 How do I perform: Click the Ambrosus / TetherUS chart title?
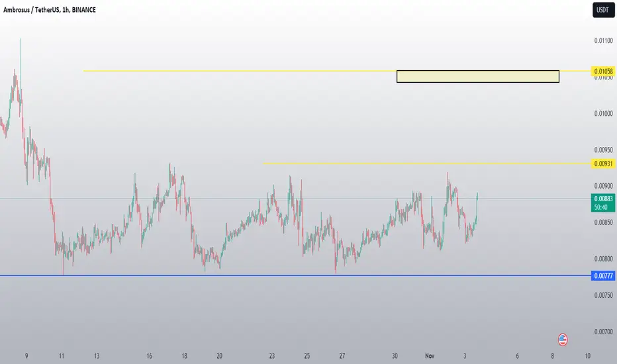(50, 10)
